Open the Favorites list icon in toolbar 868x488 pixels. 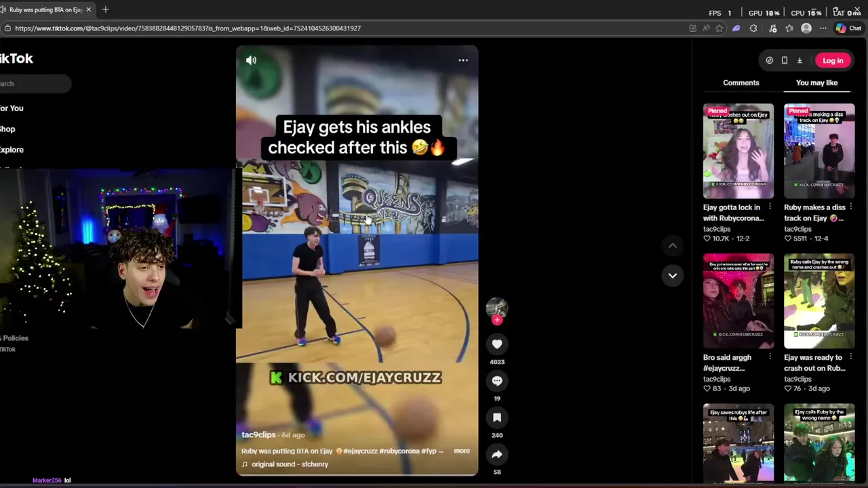point(789,28)
